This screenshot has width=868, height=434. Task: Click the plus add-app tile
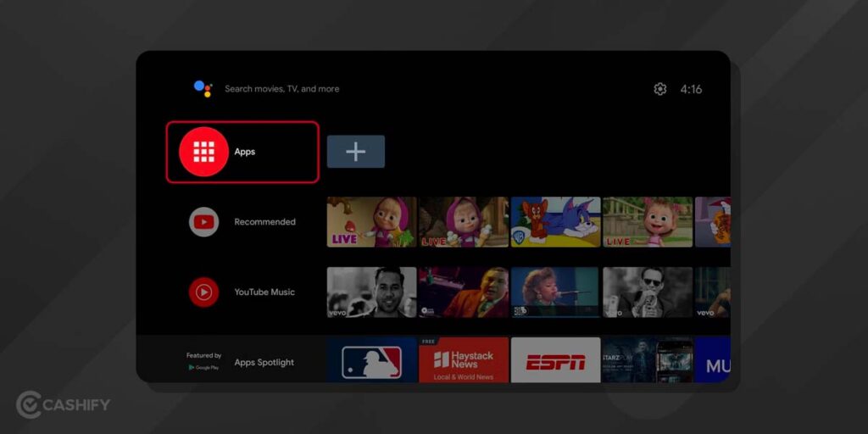coord(356,152)
